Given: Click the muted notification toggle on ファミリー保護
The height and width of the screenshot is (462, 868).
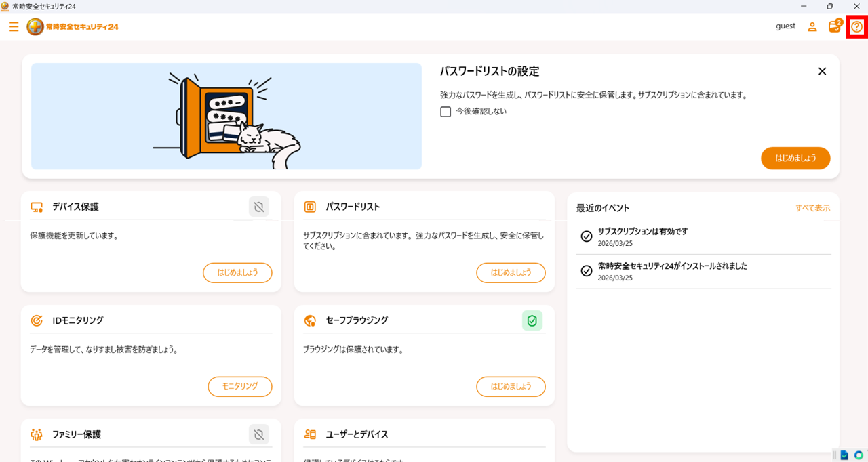Looking at the screenshot, I should point(258,434).
